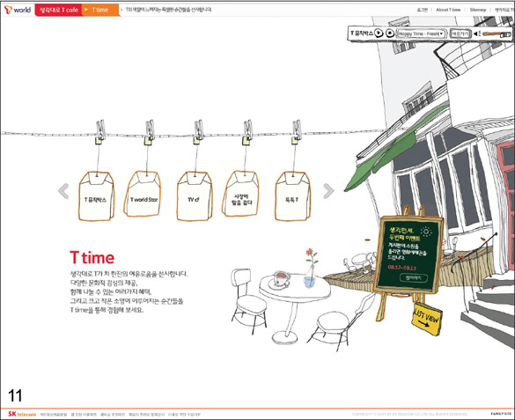Open the T world Star tea bag
The height and width of the screenshot is (420, 515).
coord(143,194)
